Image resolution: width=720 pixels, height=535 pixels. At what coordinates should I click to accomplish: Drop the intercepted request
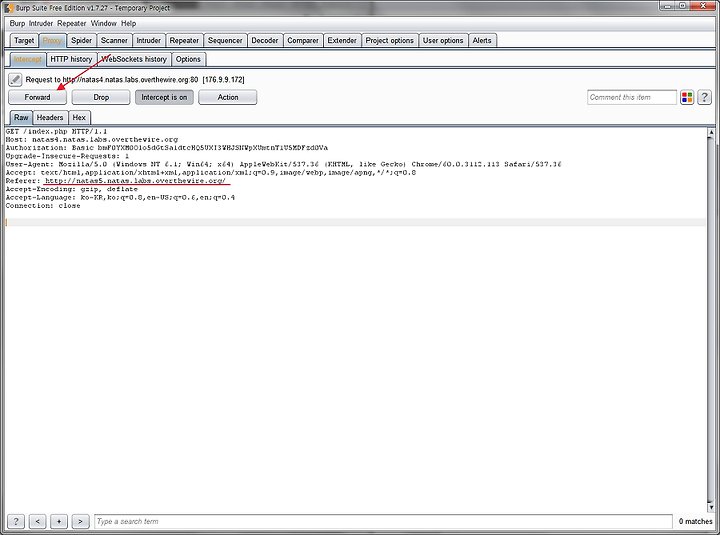pos(101,97)
